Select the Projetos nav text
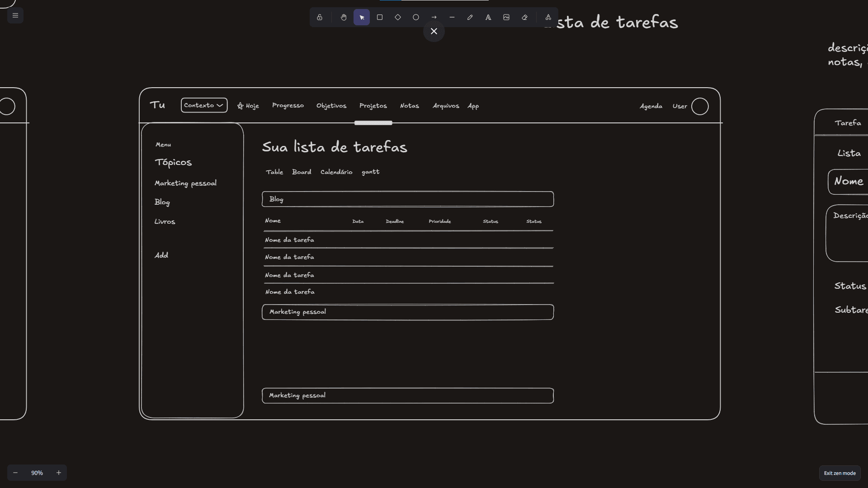 click(x=373, y=106)
